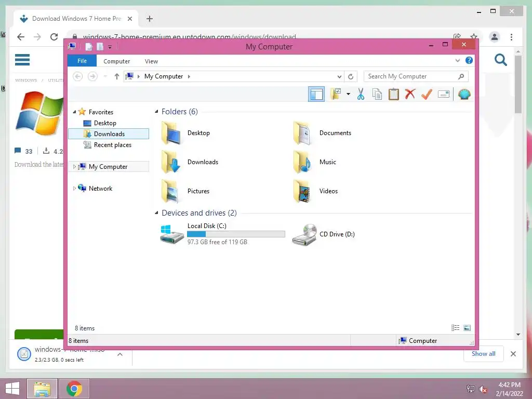The height and width of the screenshot is (399, 532).
Task: Select the Local Disk (C:) drive
Action: 222,234
